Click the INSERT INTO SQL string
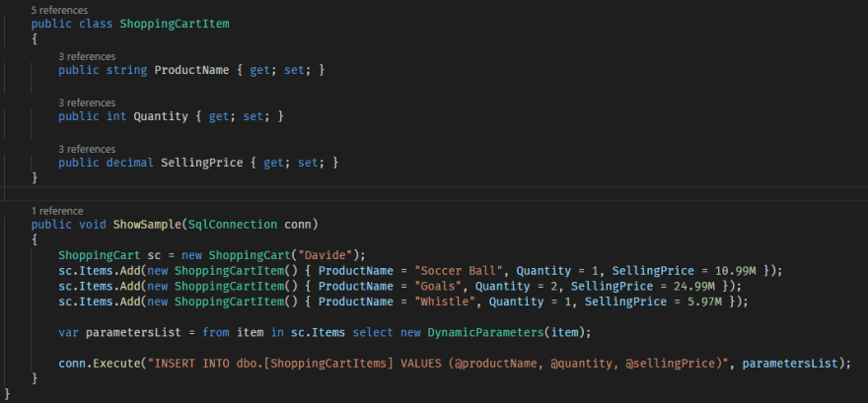 coord(437,364)
